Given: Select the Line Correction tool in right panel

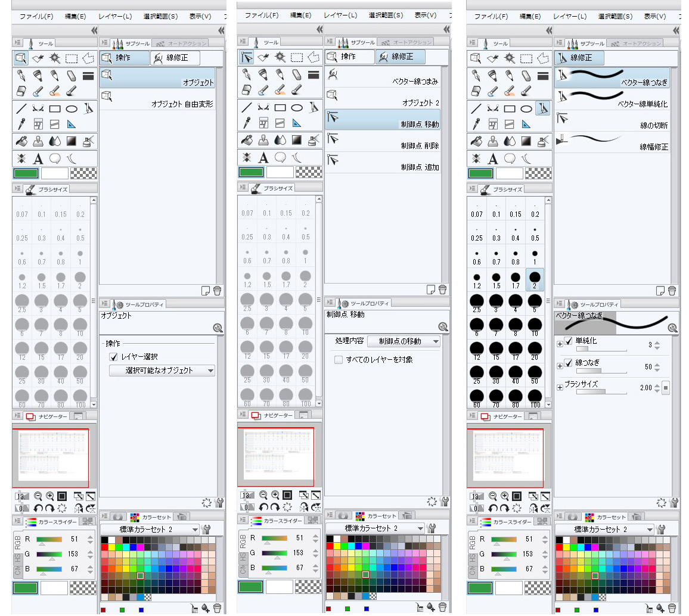Looking at the screenshot, I should point(543,108).
